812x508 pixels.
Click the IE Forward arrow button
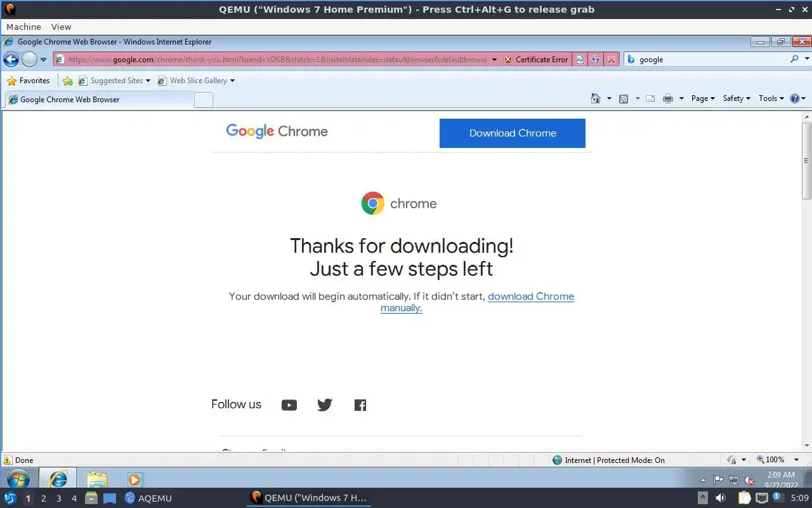(29, 59)
